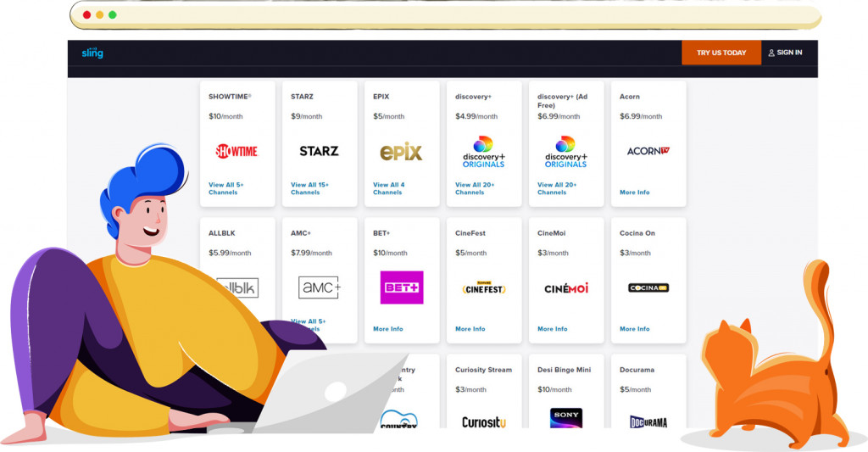Click discovery+ Originals logo on Ad Free card
This screenshot has height=452, width=868.
[x=565, y=151]
